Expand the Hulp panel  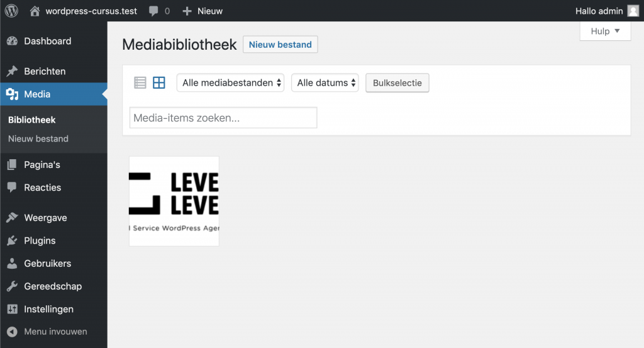tap(605, 31)
